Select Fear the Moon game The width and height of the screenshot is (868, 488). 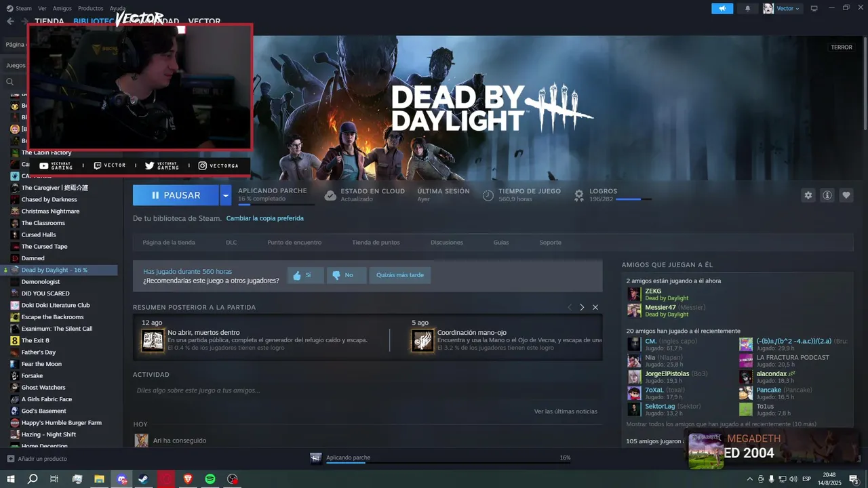(x=41, y=364)
